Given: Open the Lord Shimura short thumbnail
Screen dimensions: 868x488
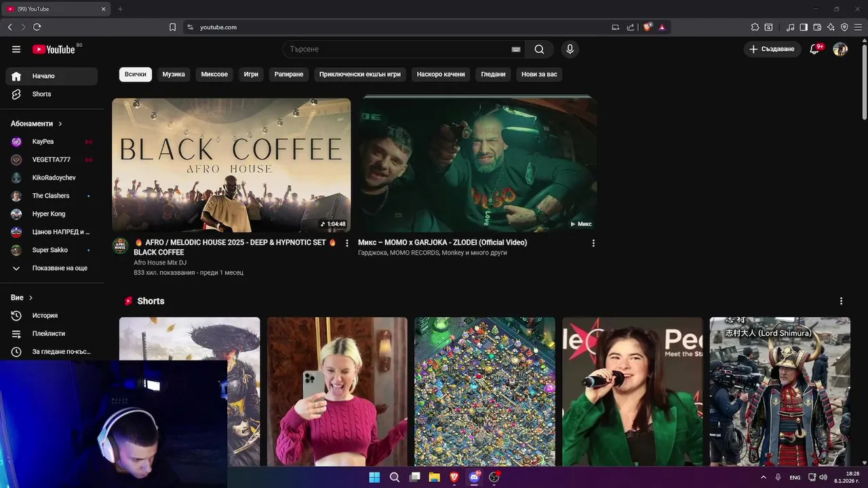Looking at the screenshot, I should [780, 392].
